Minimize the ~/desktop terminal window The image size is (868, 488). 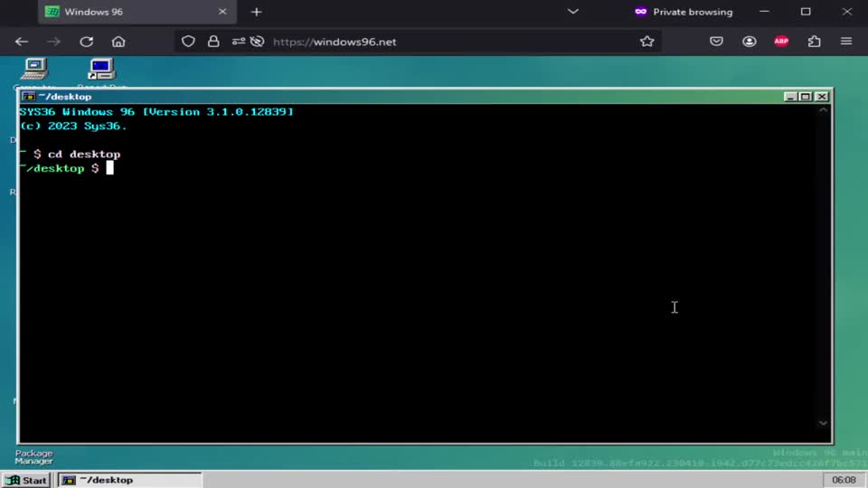pyautogui.click(x=790, y=97)
